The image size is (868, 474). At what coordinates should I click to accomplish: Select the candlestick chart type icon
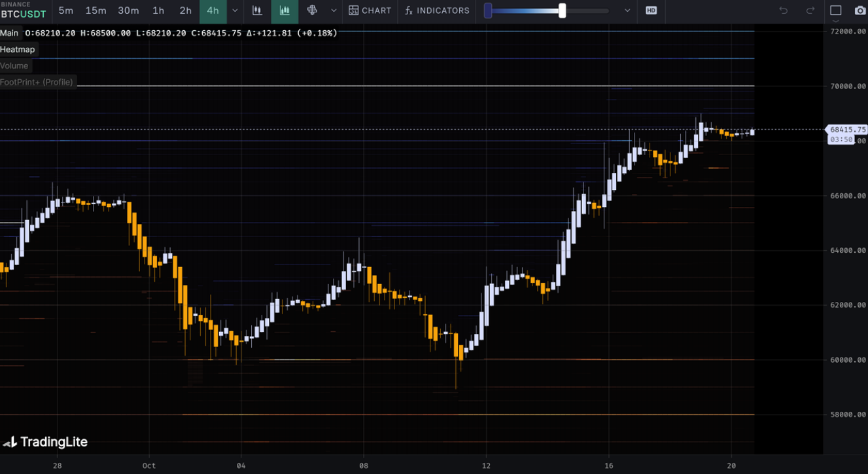pyautogui.click(x=258, y=10)
